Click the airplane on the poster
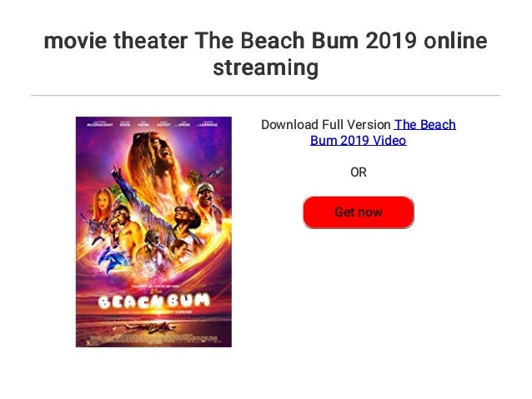This screenshot has height=399, width=532. [x=216, y=172]
